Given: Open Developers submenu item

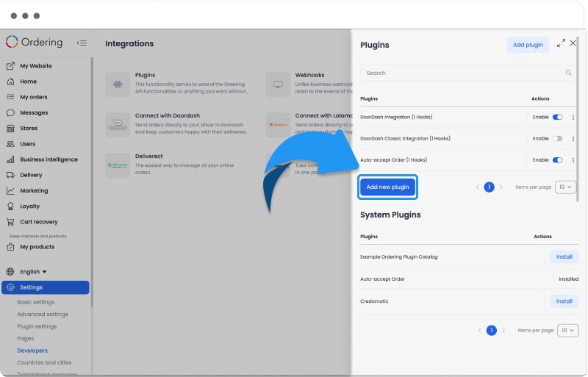Looking at the screenshot, I should click(x=32, y=351).
